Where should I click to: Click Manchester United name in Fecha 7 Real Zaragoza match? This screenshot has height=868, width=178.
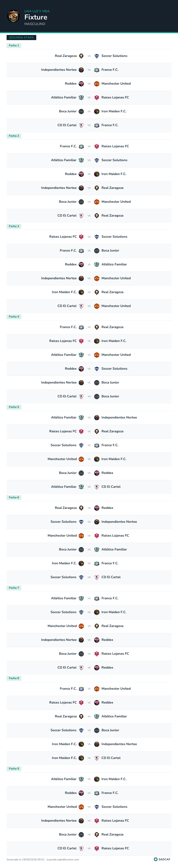(62, 626)
